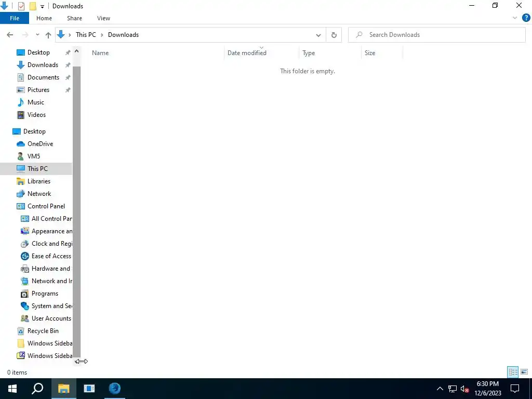This screenshot has height=399, width=532.
Task: Go up one folder level
Action: point(48,35)
